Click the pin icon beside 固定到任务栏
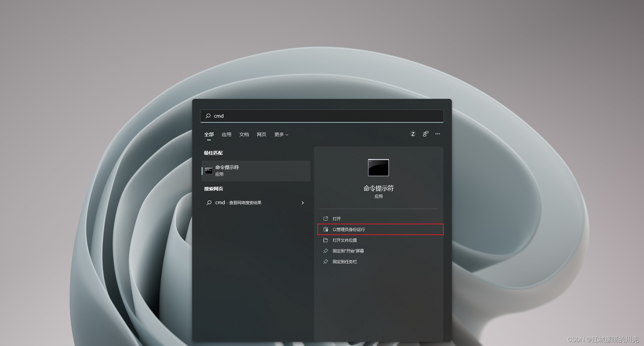The image size is (644, 346). (325, 262)
